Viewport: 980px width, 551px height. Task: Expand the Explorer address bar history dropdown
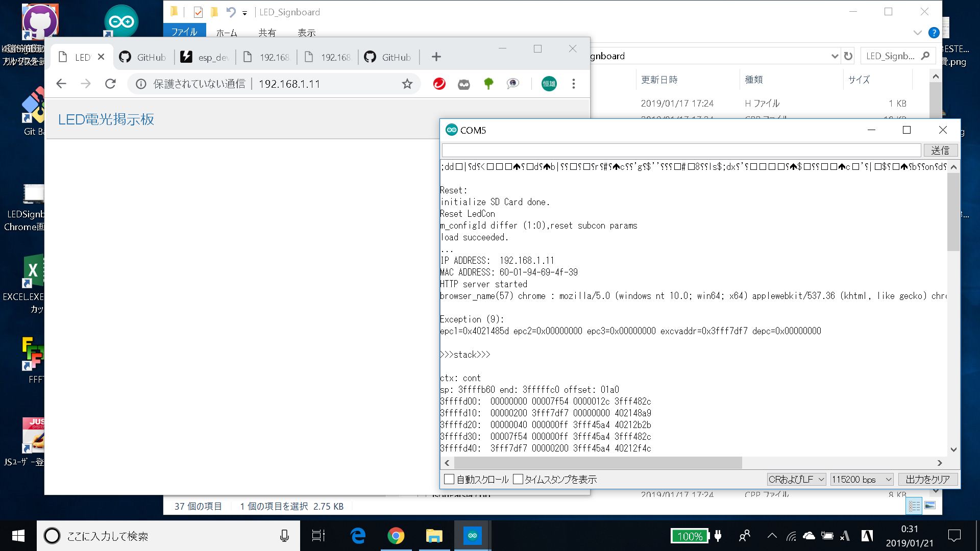pyautogui.click(x=835, y=56)
